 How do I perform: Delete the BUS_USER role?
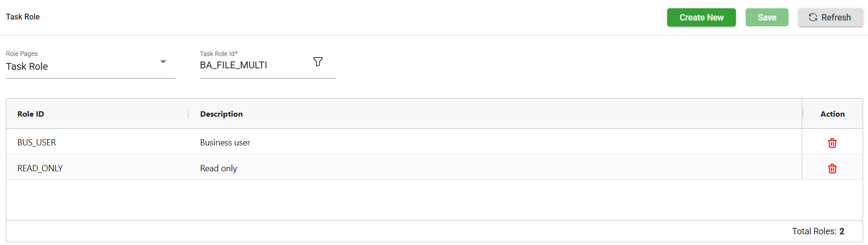[832, 143]
